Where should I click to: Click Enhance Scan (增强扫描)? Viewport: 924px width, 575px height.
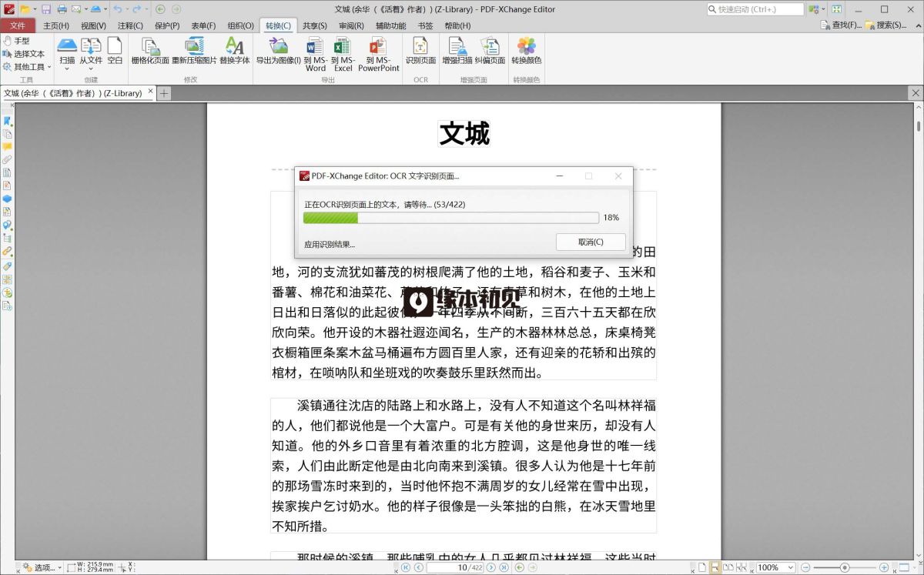tap(457, 50)
